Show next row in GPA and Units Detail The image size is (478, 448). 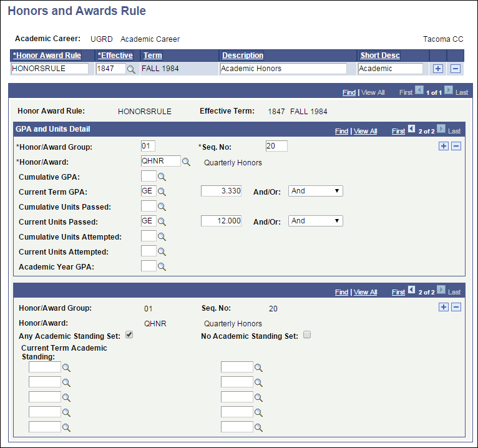tap(441, 129)
